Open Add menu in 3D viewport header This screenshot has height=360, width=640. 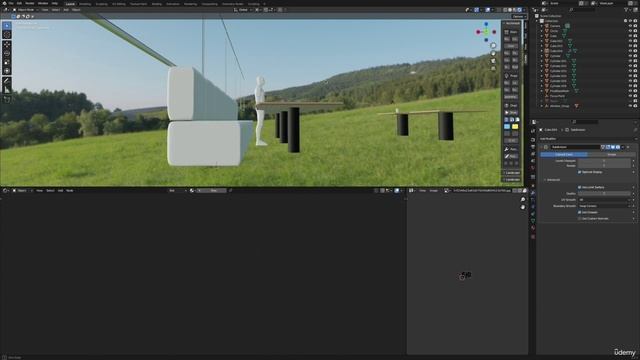click(66, 10)
